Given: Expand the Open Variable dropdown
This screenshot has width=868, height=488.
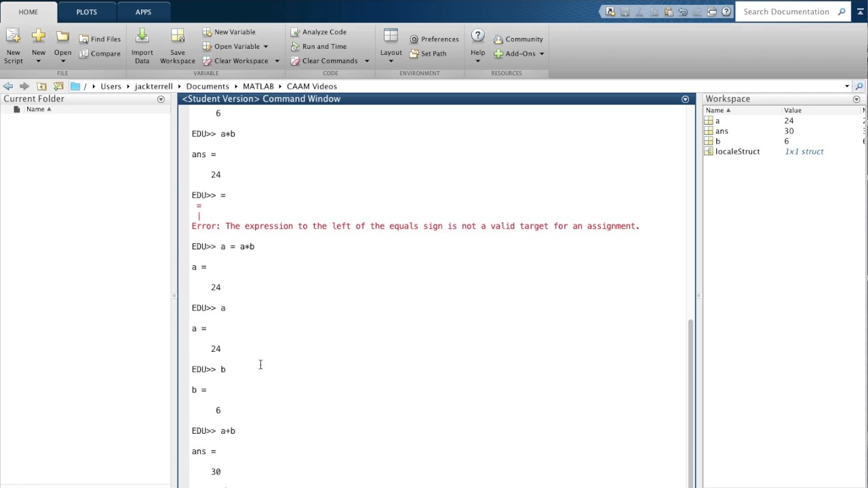Looking at the screenshot, I should point(265,47).
